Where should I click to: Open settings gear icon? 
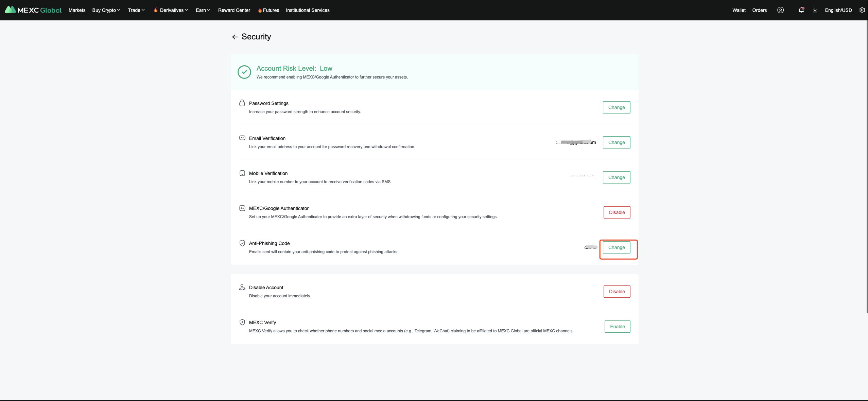[862, 10]
